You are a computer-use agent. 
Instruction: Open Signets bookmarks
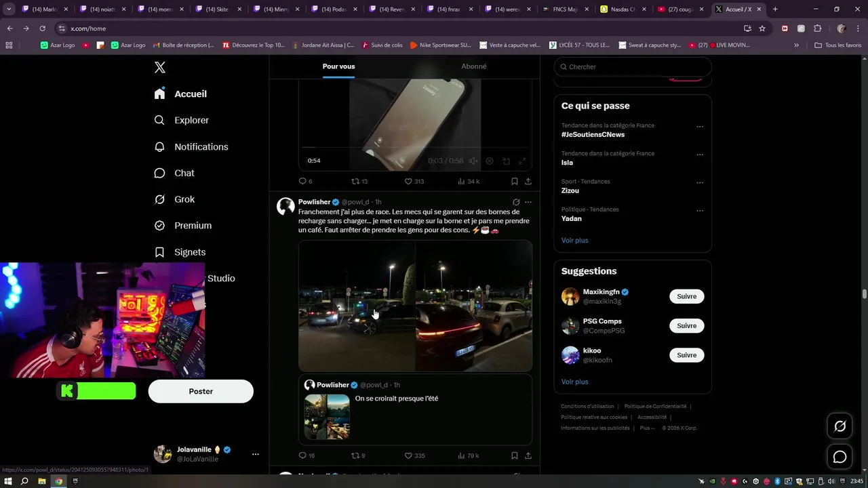tap(180, 251)
